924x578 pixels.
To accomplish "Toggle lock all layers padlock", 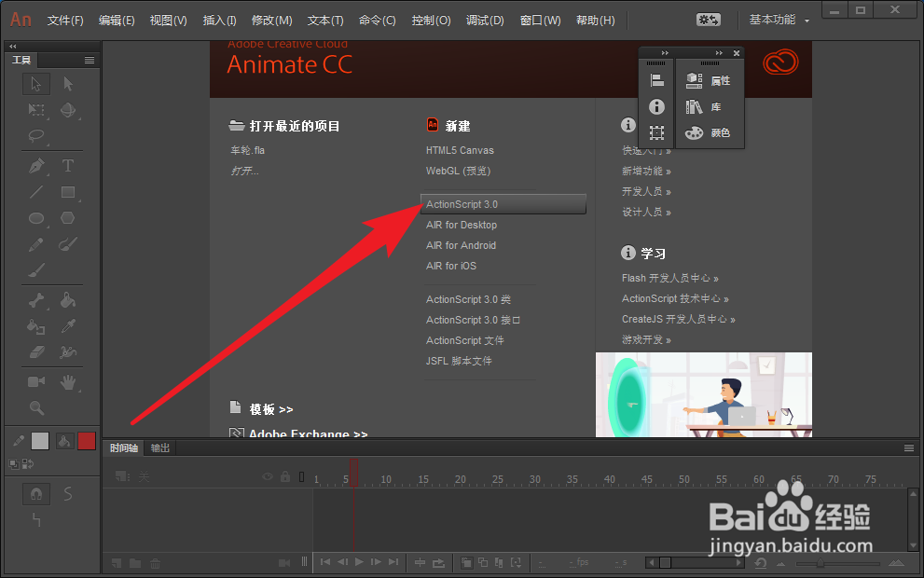I will pyautogui.click(x=285, y=476).
